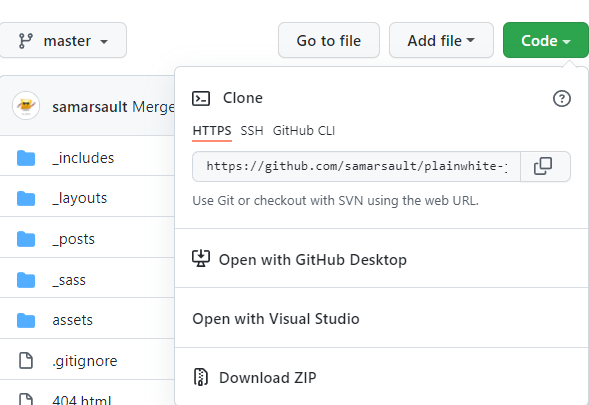
Task: Switch to the GitHub CLI clone tab
Action: coord(304,131)
